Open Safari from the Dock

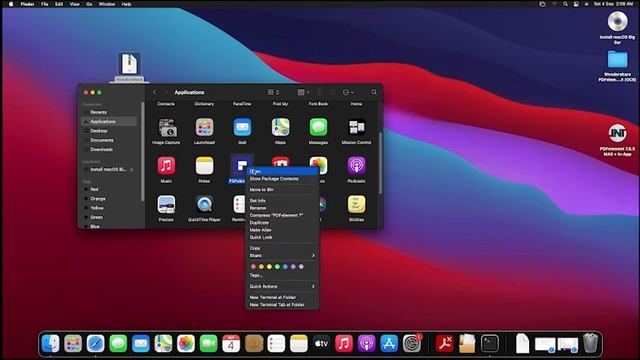[96, 343]
